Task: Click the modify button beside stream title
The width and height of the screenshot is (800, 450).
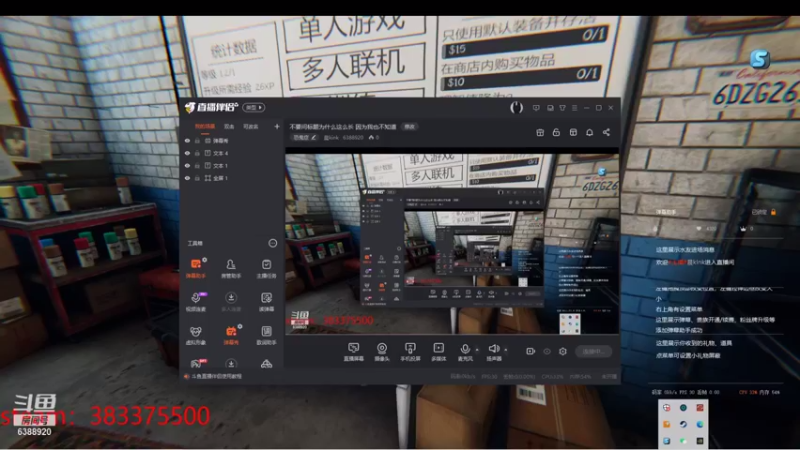Action: tap(410, 127)
